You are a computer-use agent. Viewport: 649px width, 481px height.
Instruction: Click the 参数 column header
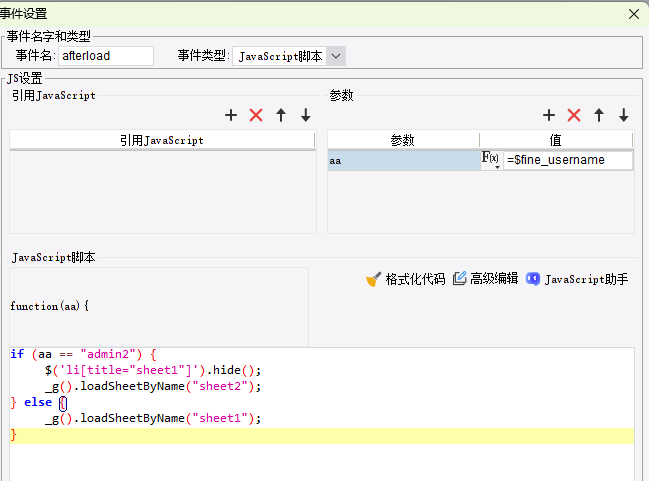tap(403, 141)
